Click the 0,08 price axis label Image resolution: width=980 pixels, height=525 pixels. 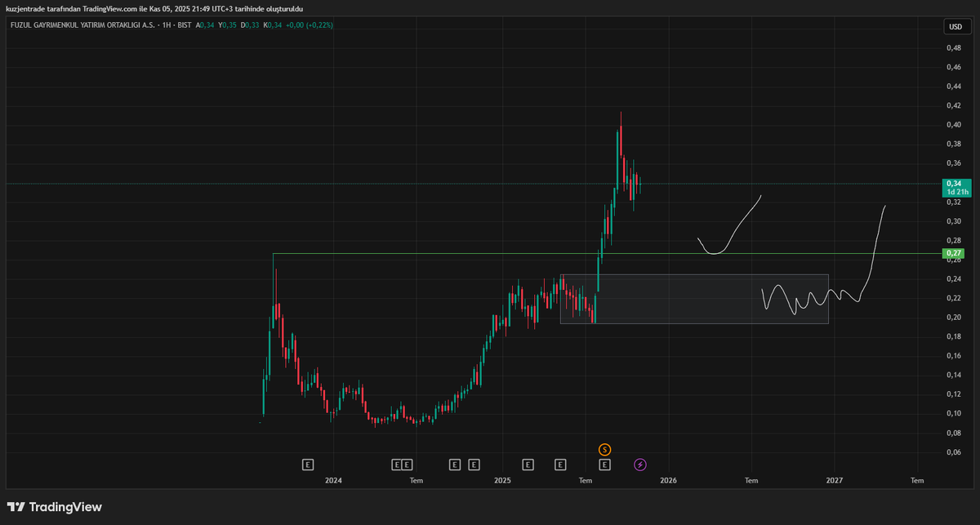pos(953,433)
